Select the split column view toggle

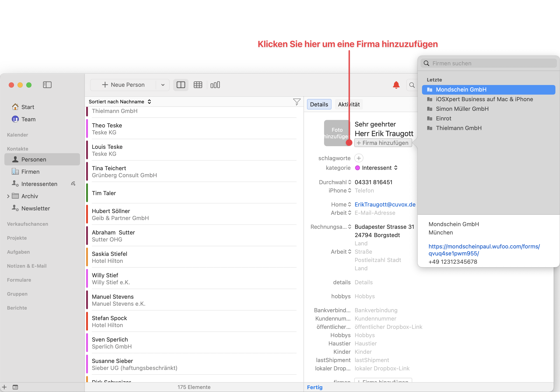[x=181, y=85]
